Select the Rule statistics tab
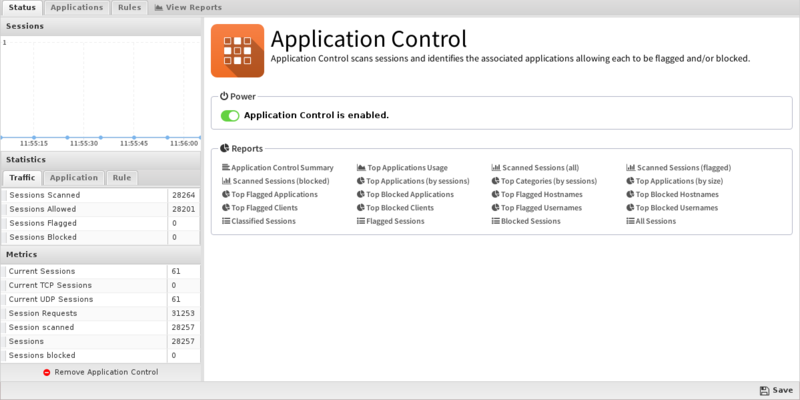Image resolution: width=800 pixels, height=400 pixels. 121,178
